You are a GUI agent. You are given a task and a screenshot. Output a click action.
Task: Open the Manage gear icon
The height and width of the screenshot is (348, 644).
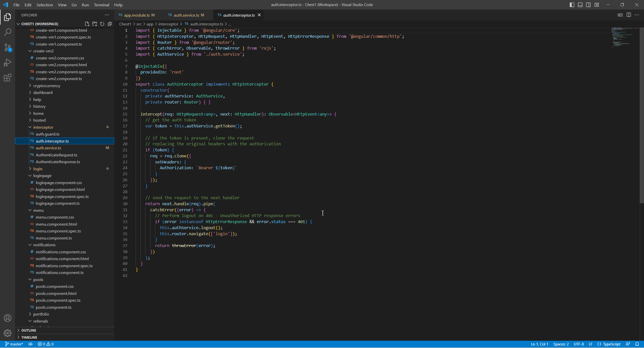pos(8,333)
